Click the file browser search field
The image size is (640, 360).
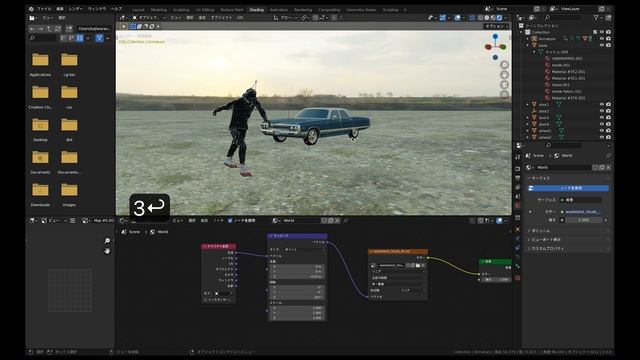[x=42, y=38]
